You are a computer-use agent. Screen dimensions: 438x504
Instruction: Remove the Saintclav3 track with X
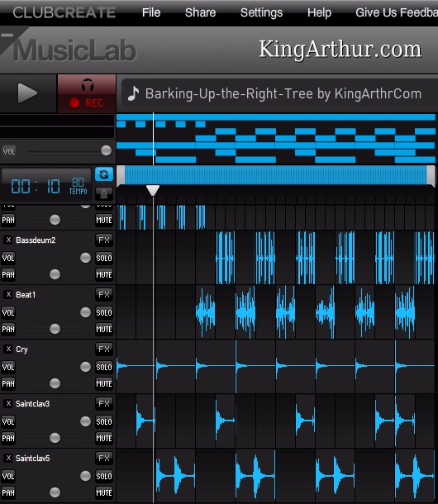[8, 404]
